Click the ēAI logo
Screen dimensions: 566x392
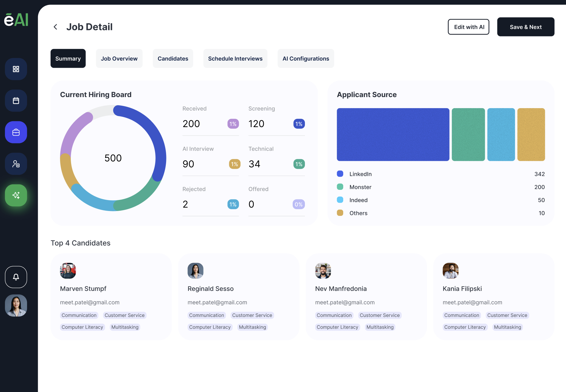(x=16, y=19)
